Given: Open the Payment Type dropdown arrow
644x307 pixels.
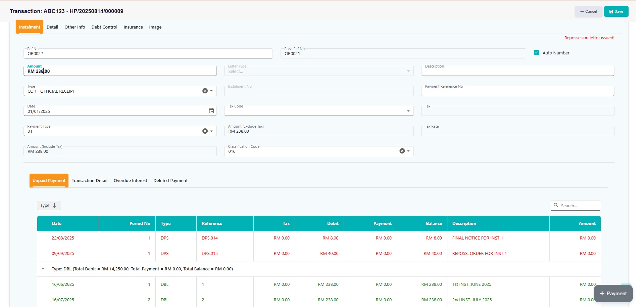Looking at the screenshot, I should [211, 131].
